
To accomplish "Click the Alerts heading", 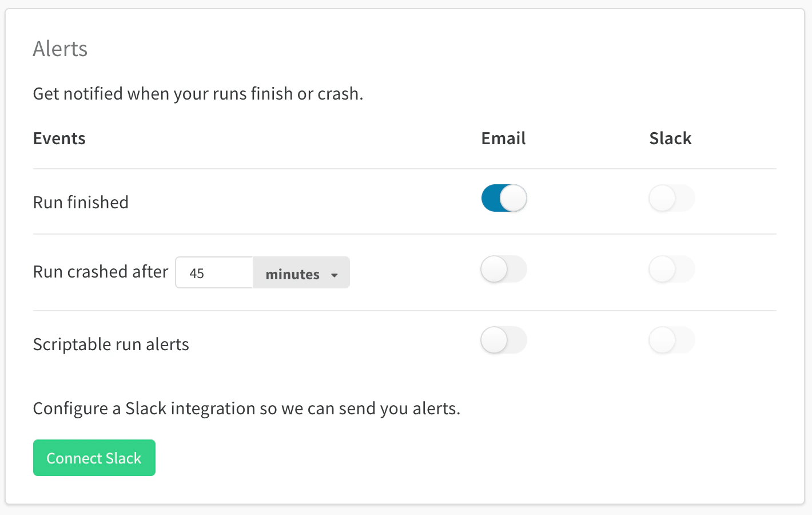I will [60, 49].
